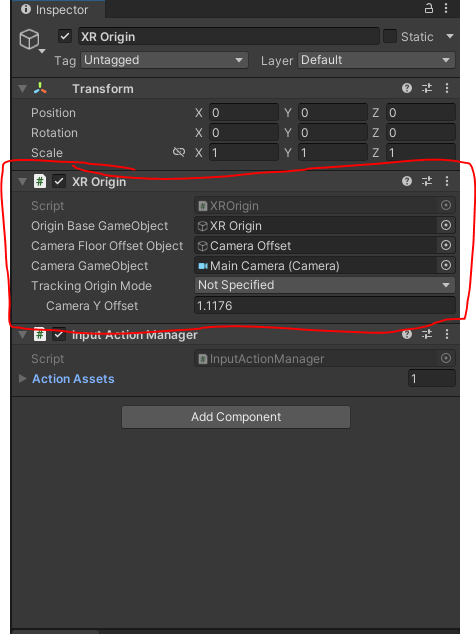Disable the Input Action Manager checkbox
The image size is (476, 634).
59,334
